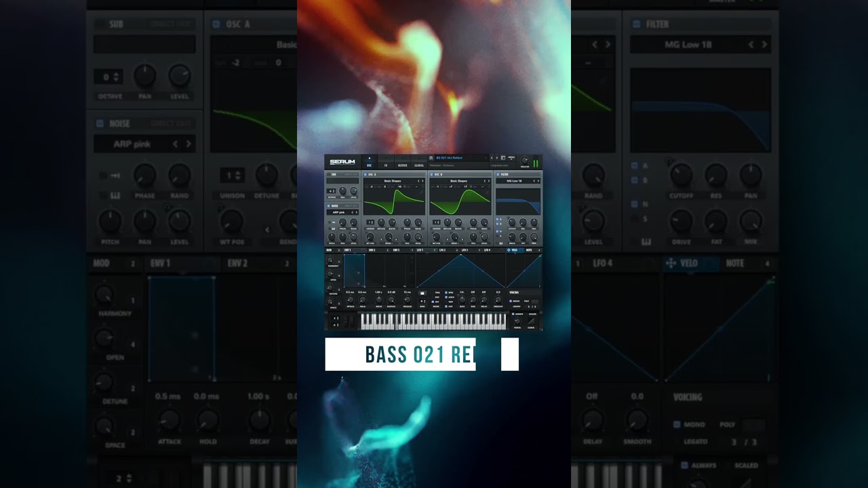Click the save preset icon beside the preset name

[431, 158]
